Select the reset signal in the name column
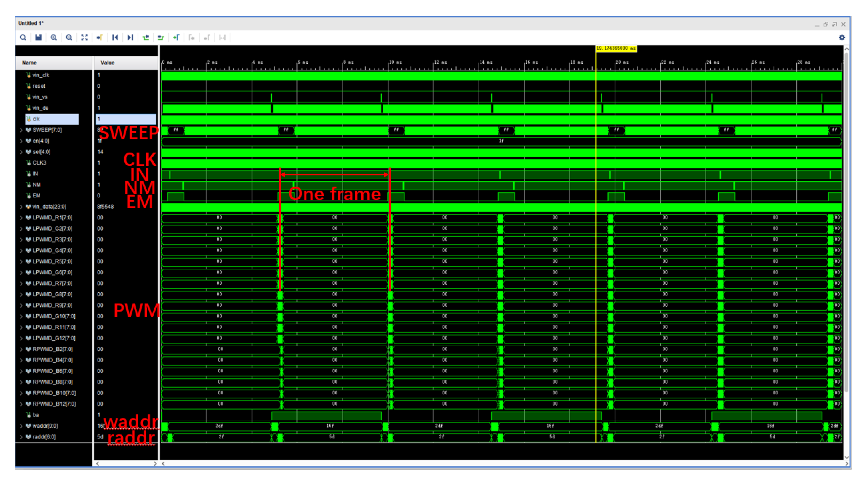 point(38,86)
